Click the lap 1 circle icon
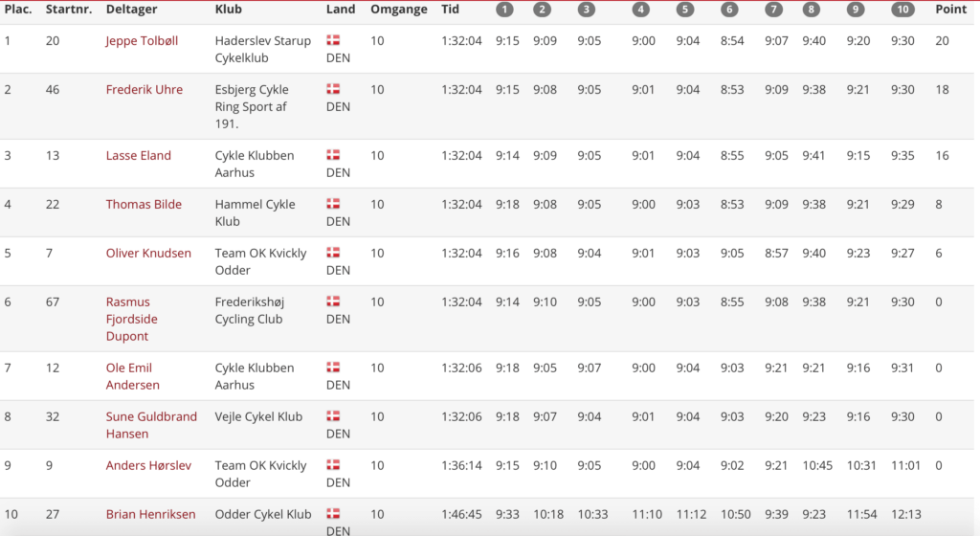 [504, 10]
